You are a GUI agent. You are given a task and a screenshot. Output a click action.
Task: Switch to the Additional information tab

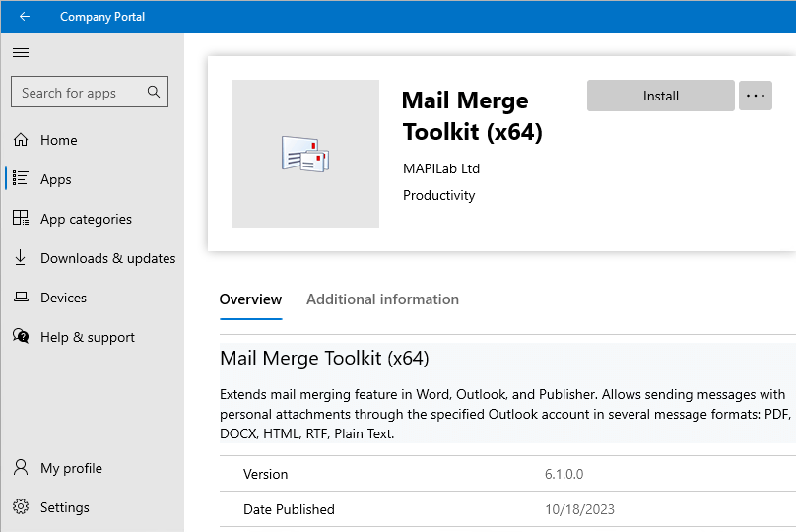(382, 299)
